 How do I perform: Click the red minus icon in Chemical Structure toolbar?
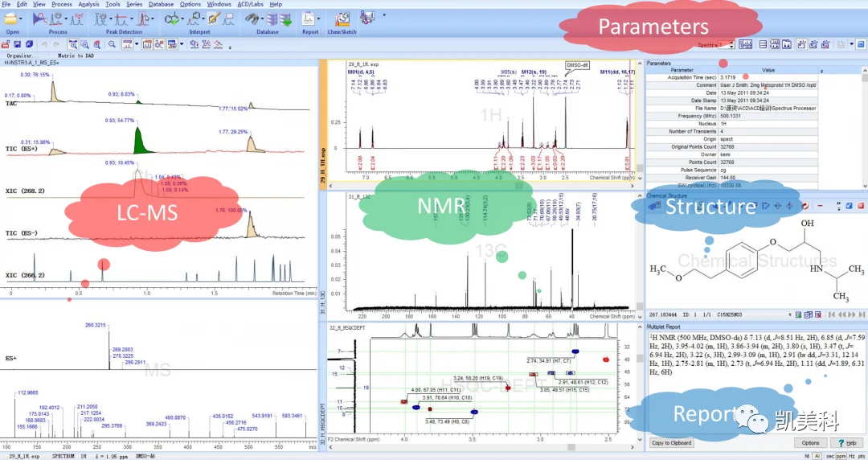(820, 206)
